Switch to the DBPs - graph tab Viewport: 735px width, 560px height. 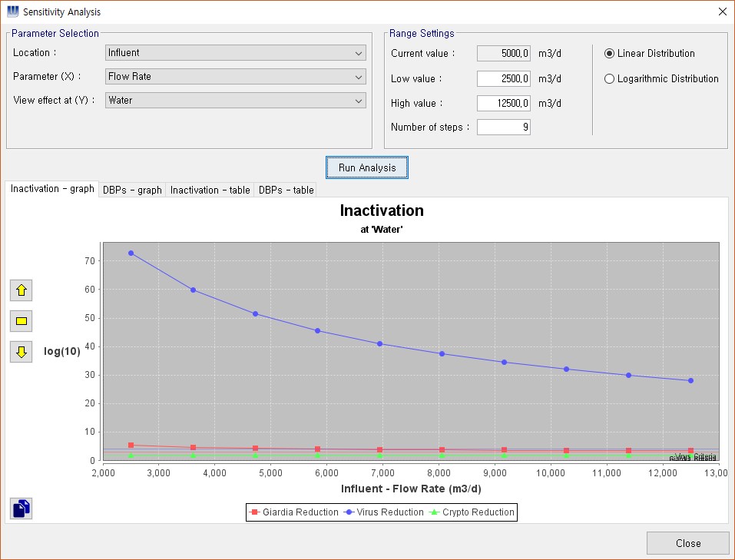pos(132,190)
